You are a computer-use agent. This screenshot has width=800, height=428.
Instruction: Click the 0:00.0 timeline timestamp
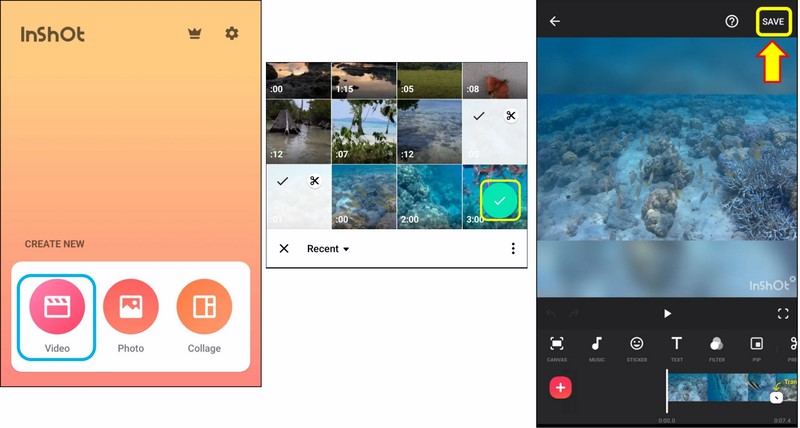click(666, 421)
